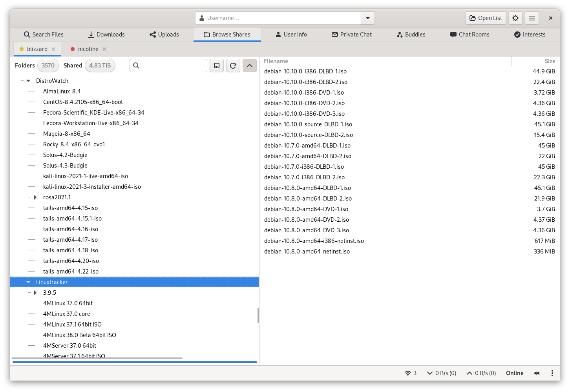This screenshot has width=570, height=392.
Task: Click the folder tree horizontal scrollbar
Action: [x=97, y=358]
